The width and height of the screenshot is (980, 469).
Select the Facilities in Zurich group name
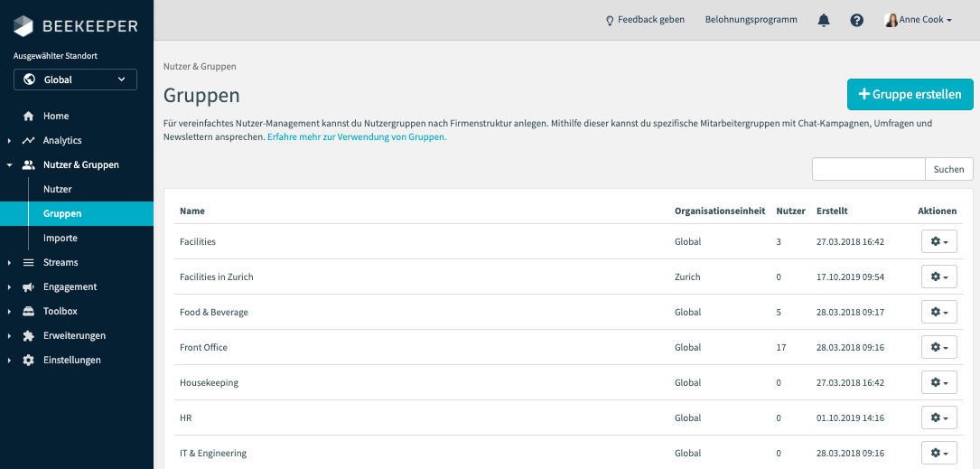(216, 277)
